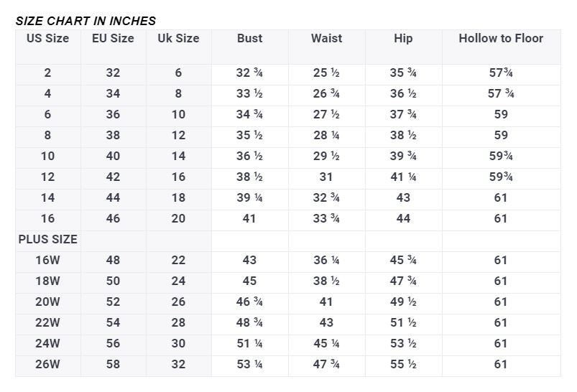Click bust value 53 ¼ cell
The image size is (577, 392).
coord(249,364)
